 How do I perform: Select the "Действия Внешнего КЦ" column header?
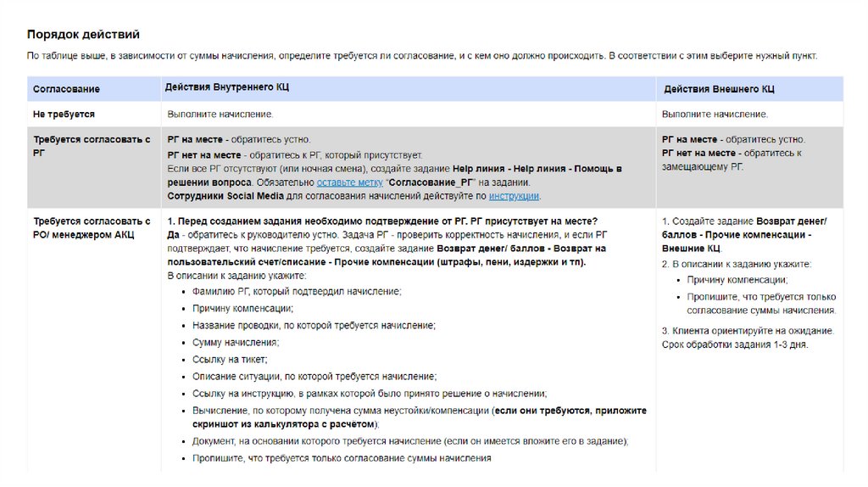tap(719, 88)
